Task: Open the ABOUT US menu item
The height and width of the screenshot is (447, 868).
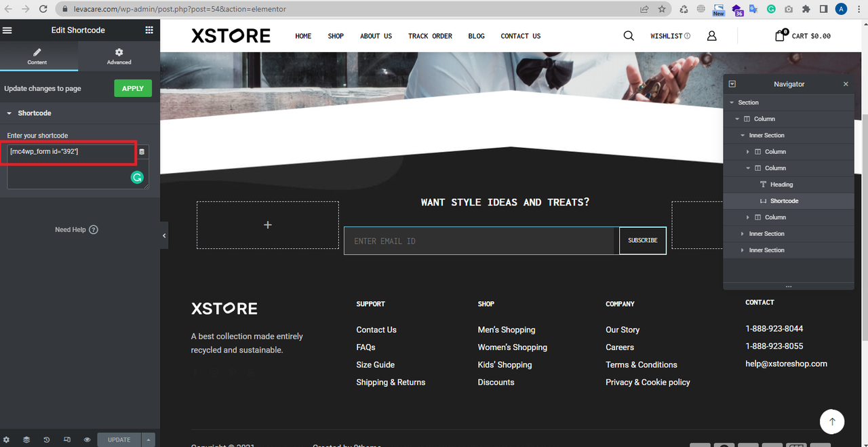Action: click(376, 36)
